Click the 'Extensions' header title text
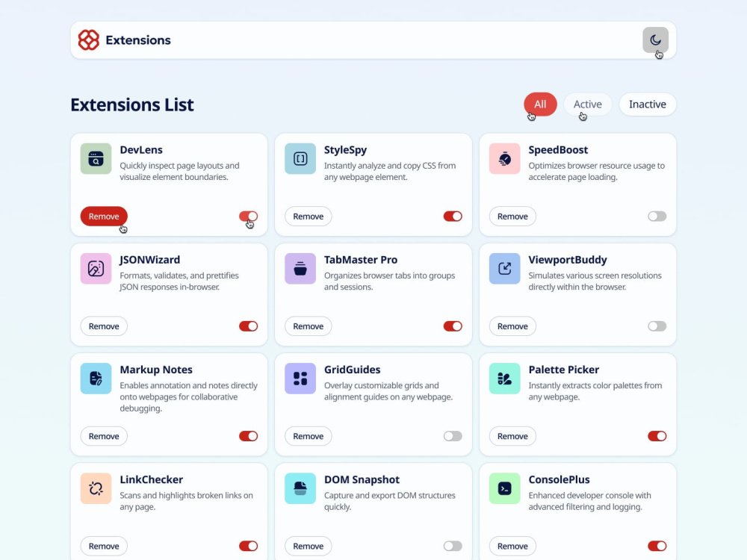Image resolution: width=747 pixels, height=560 pixels. click(138, 40)
